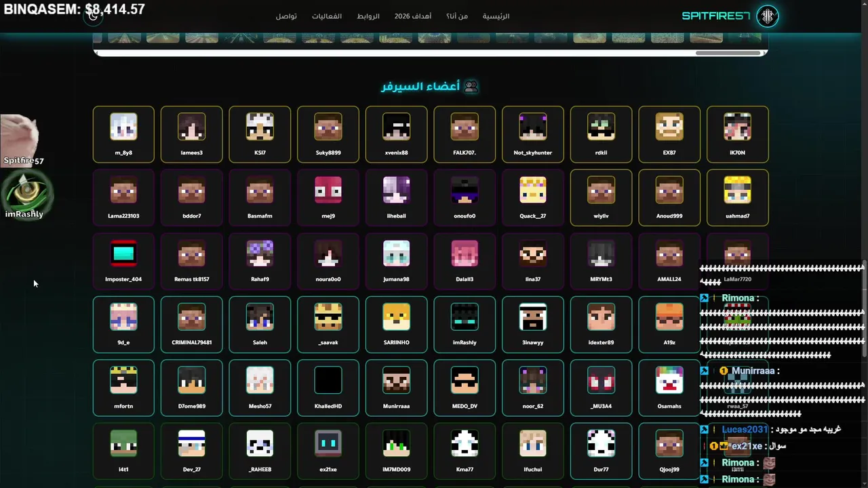Open the تواصل nav link
Screen dimensions: 868x488
286,16
